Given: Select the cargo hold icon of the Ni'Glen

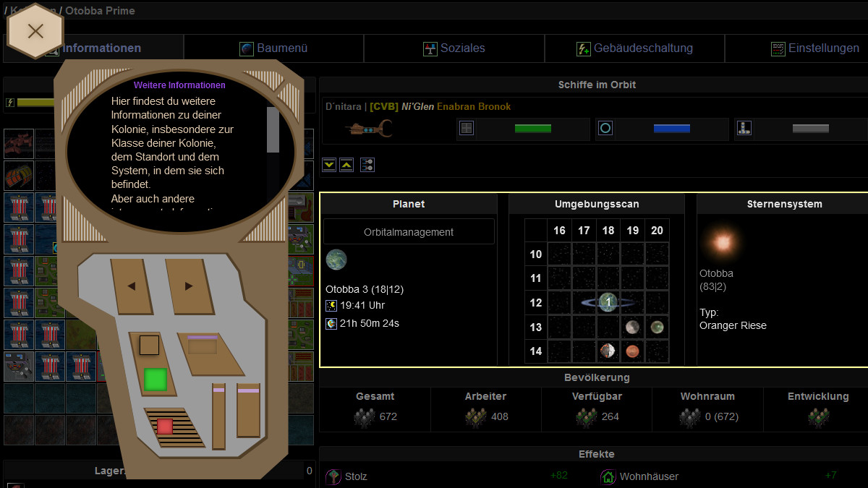Looking at the screenshot, I should coord(466,128).
